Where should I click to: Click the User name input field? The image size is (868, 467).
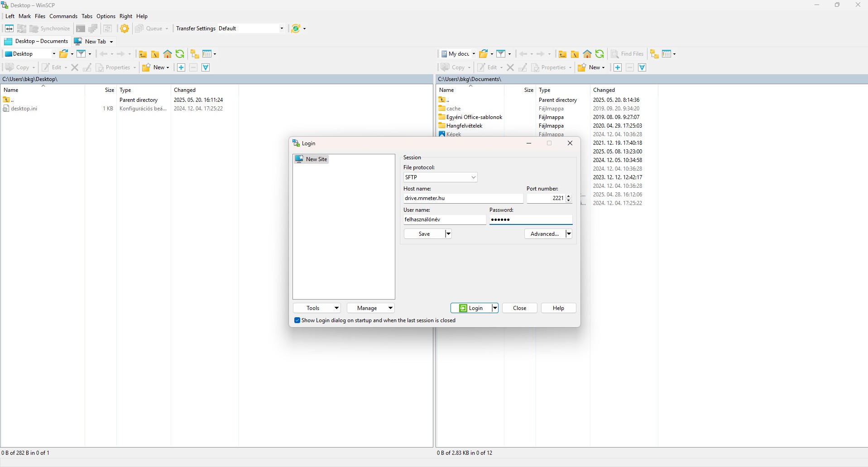click(445, 219)
